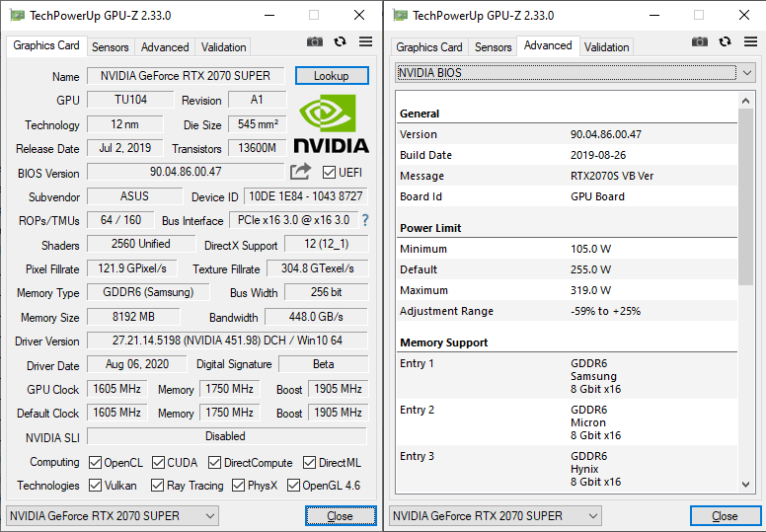Click the Bandwidth 448.0 GB/s field
766x532 pixels.
coord(316,317)
